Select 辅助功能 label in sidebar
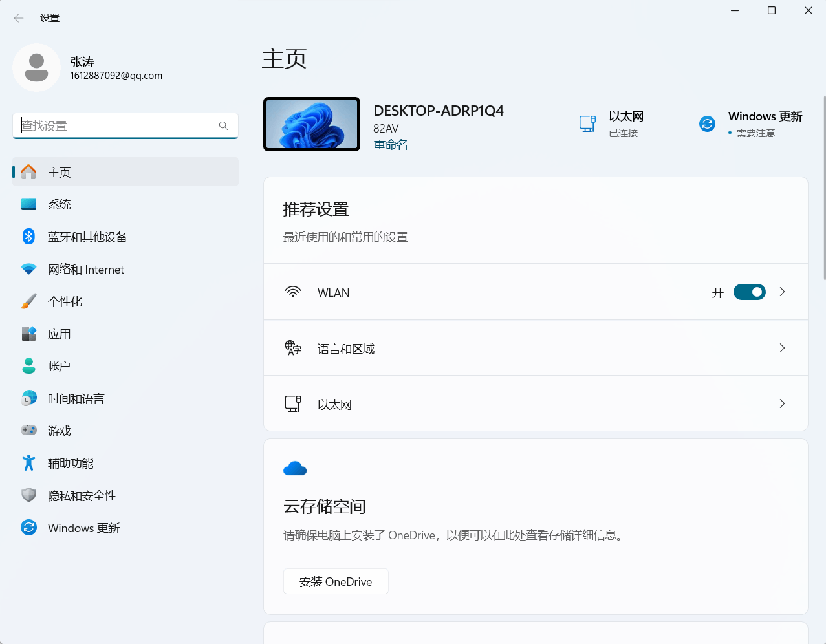 tap(71, 463)
